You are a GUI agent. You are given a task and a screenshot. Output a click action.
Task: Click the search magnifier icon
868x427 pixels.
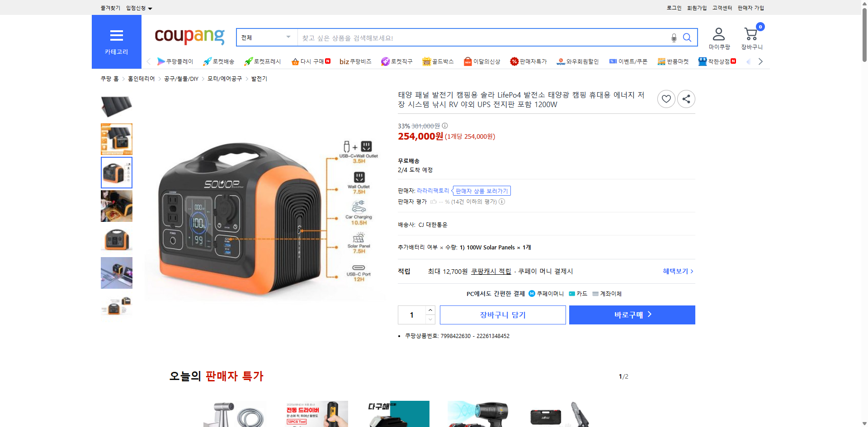[x=687, y=38]
